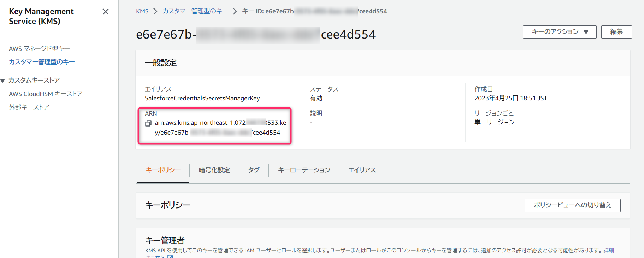Open the キーのアクション dropdown
The image size is (644, 258).
[x=560, y=32]
